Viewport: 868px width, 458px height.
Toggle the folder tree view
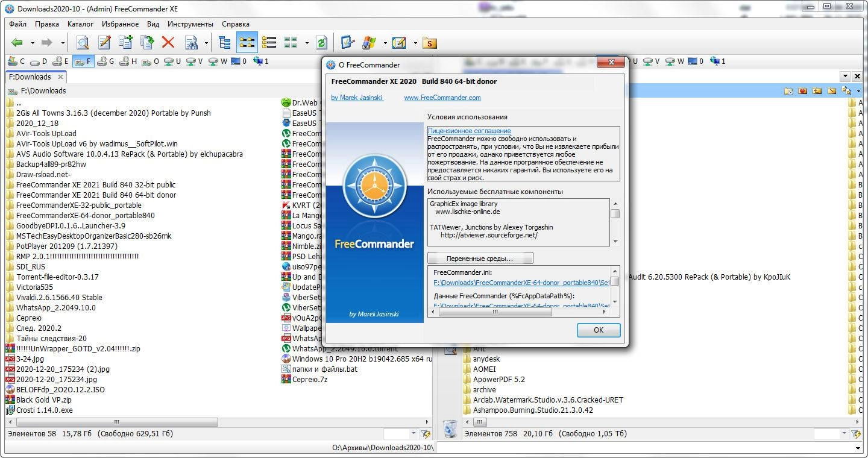225,43
